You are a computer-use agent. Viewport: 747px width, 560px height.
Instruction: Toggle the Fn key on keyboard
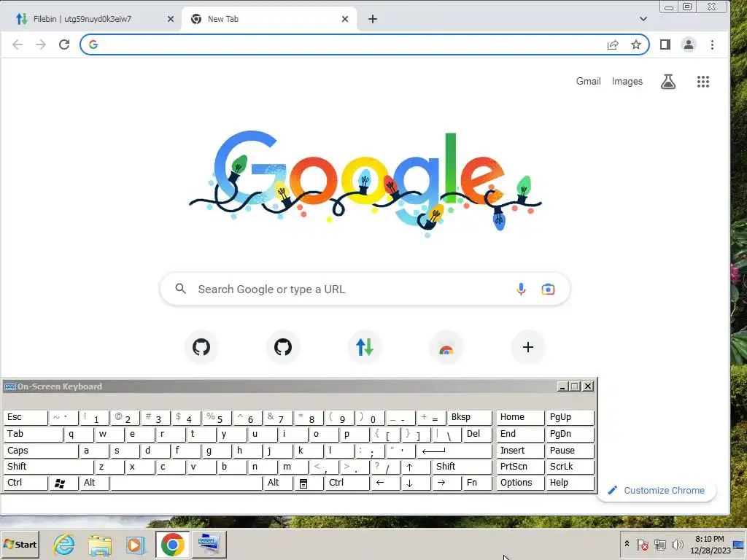[x=477, y=483]
